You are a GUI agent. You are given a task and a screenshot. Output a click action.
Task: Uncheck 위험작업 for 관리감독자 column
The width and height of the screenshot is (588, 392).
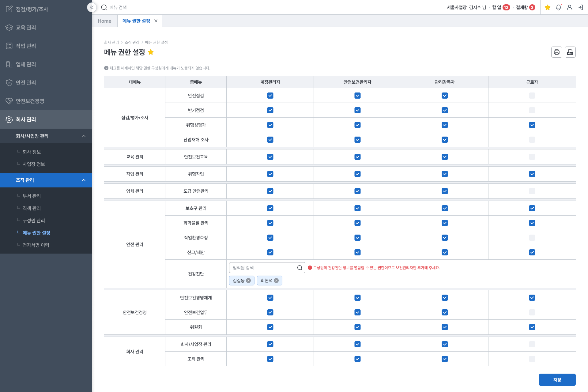[x=445, y=174]
